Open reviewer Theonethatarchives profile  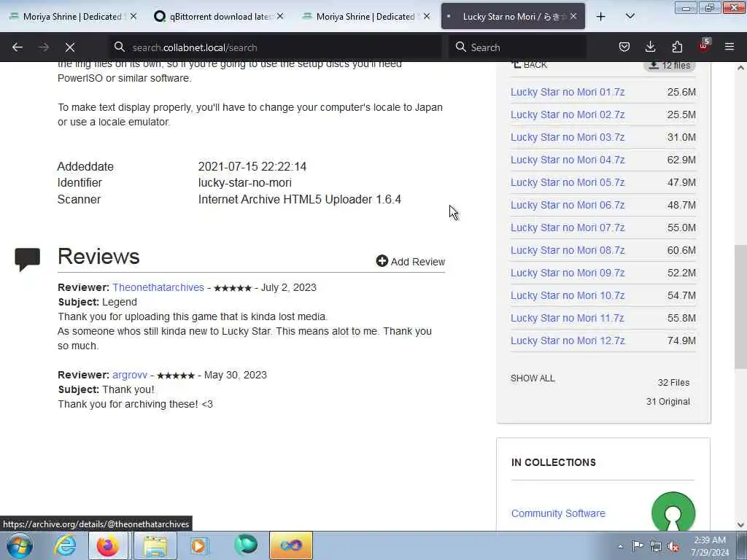(158, 287)
